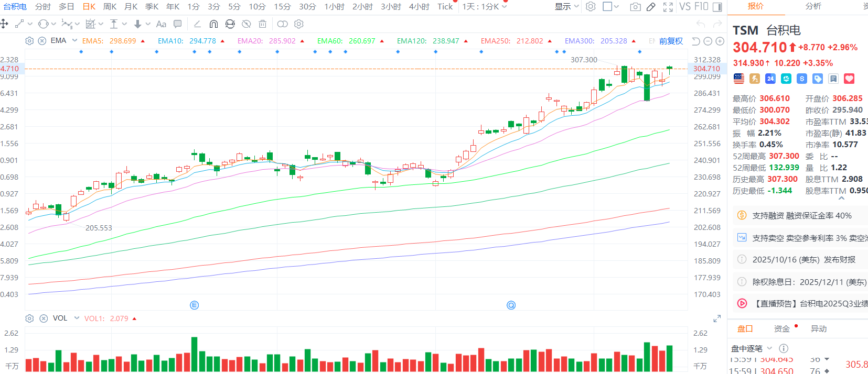Expand the EMA indicator dropdown
This screenshot has width=868, height=374.
click(74, 40)
